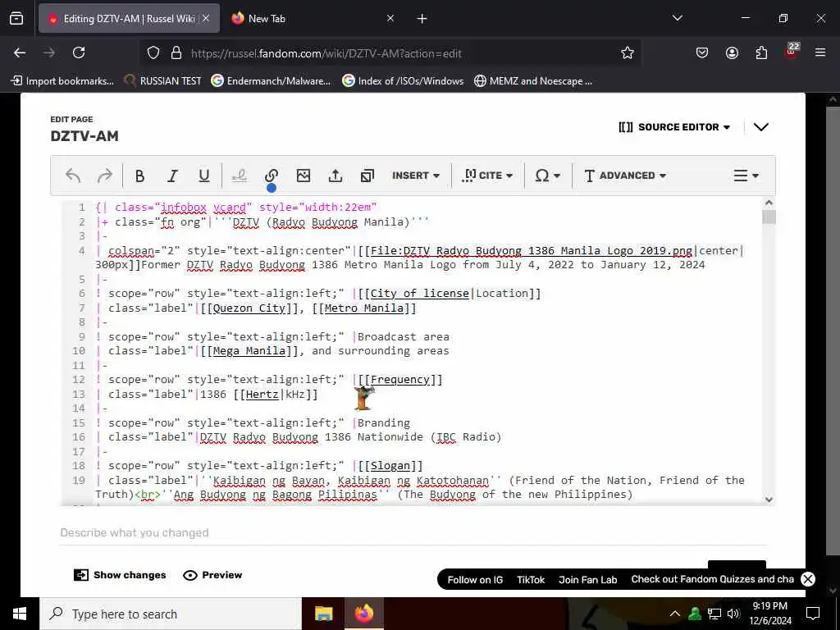Close the New Tab tab

point(390,19)
